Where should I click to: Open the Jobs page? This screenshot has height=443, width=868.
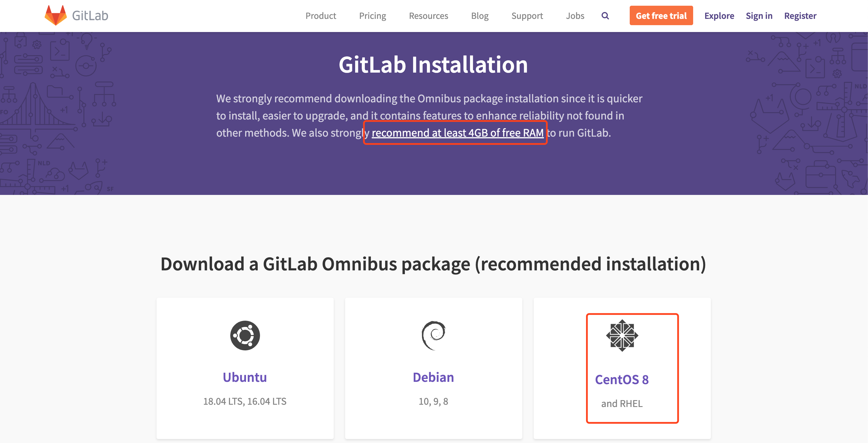(575, 15)
